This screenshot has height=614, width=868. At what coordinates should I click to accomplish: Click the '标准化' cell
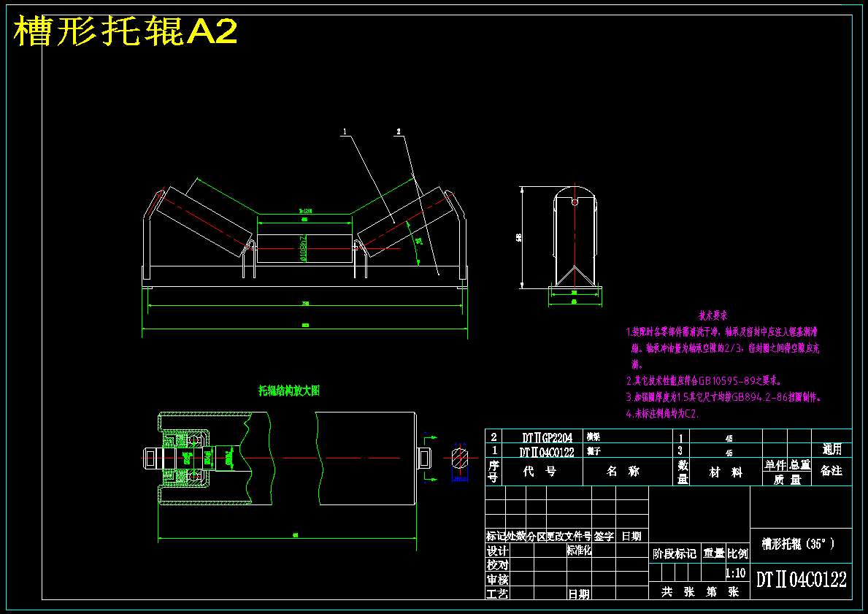(579, 550)
